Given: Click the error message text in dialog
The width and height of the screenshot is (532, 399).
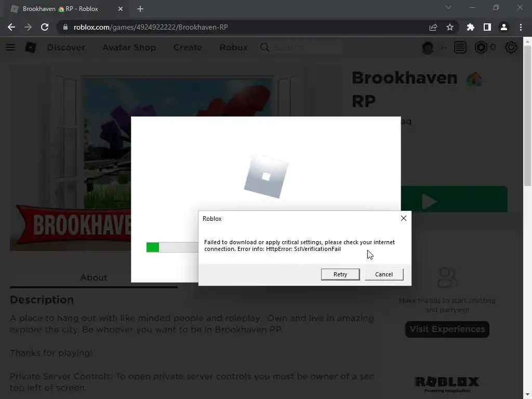Looking at the screenshot, I should coord(299,245).
